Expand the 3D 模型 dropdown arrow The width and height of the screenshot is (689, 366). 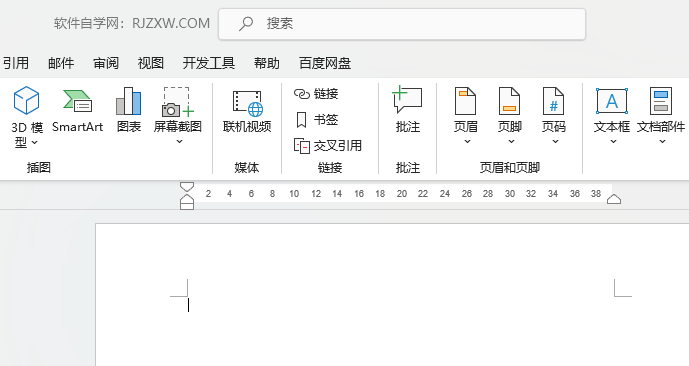click(x=35, y=142)
